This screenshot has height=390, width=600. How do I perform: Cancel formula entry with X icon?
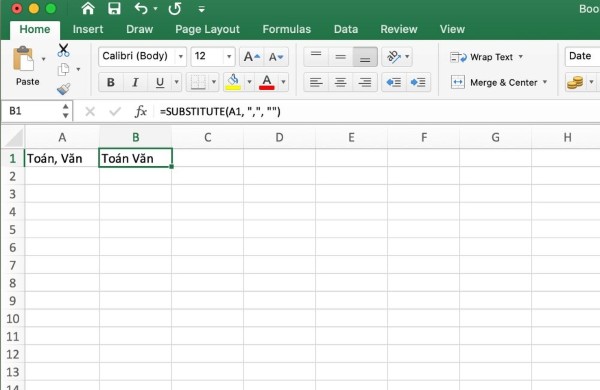(x=90, y=112)
